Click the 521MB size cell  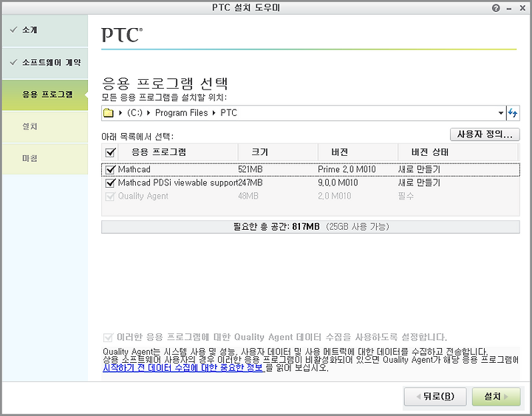pos(250,169)
